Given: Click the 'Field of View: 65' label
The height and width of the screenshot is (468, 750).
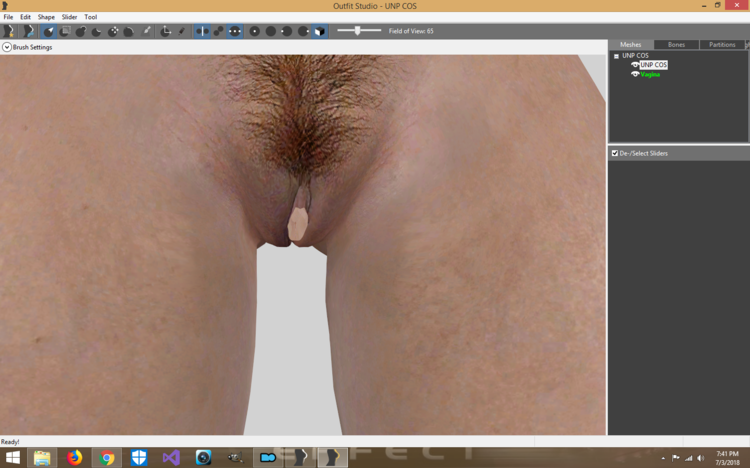Looking at the screenshot, I should coord(411,31).
